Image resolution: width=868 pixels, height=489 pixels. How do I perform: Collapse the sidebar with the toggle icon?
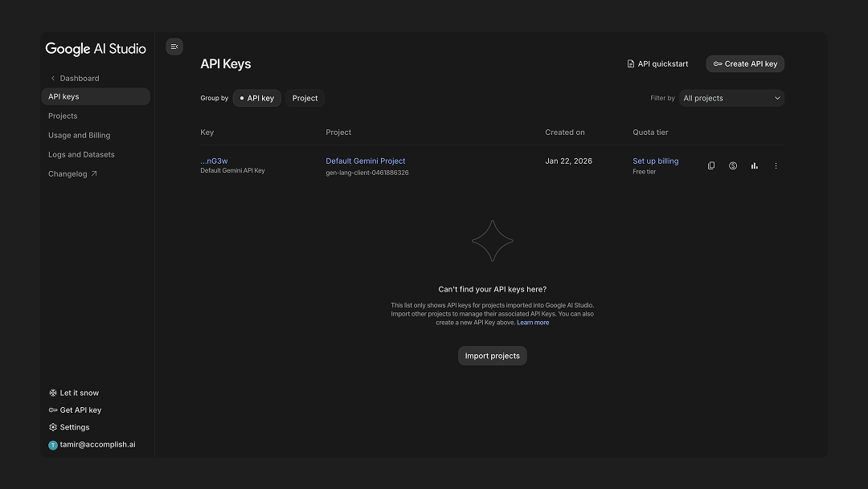pyautogui.click(x=174, y=47)
